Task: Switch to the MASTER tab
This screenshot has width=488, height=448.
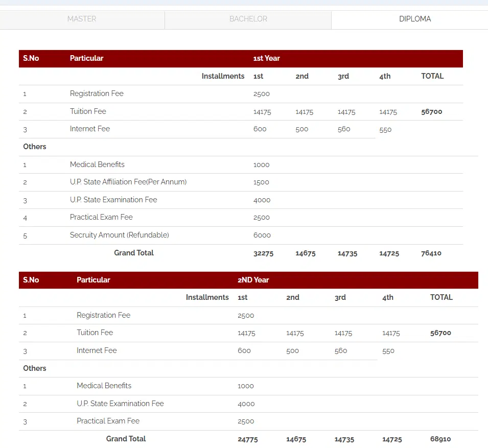Action: (82, 19)
